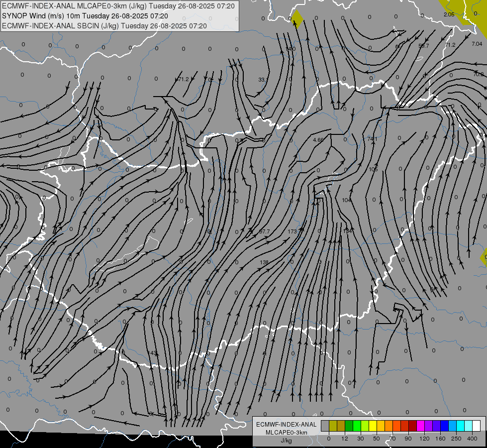Click the 'J/kg' unit label in the legend
487x448 pixels.
pos(286,441)
